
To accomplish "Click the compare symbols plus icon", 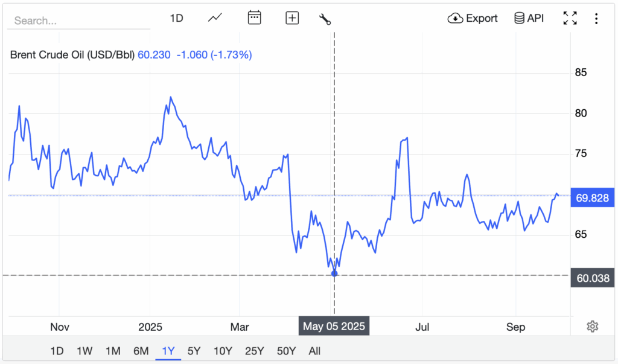I will [x=291, y=18].
